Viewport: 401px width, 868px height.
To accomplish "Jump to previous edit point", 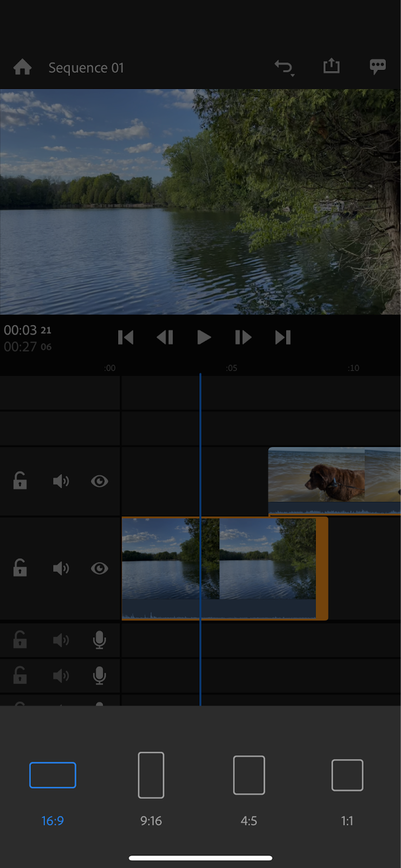I will tap(126, 337).
